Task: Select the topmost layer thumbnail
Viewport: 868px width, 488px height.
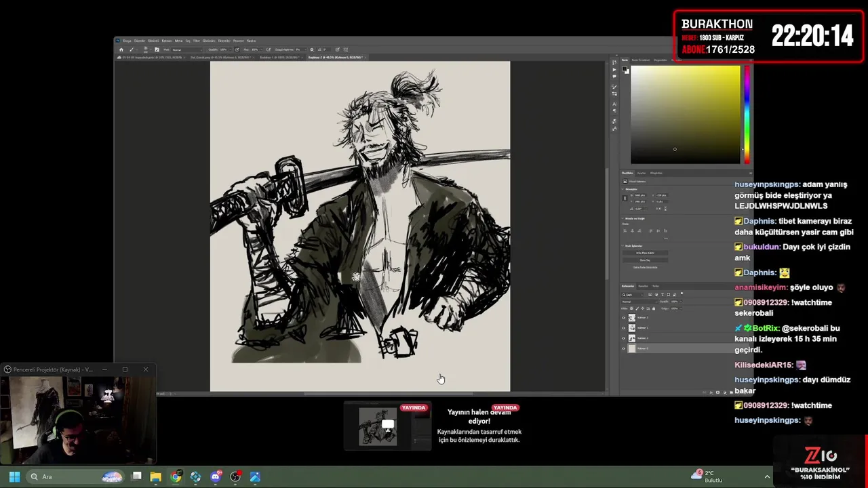Action: 632,318
